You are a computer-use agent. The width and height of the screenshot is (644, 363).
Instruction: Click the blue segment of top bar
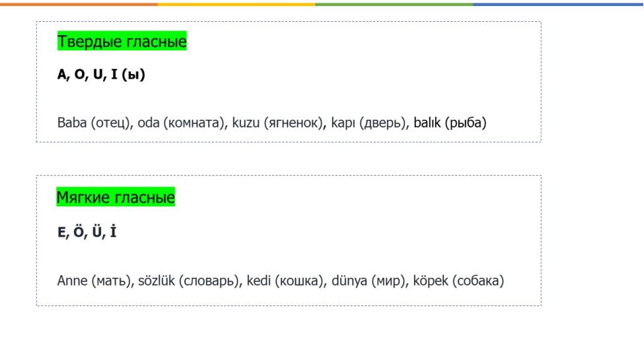(558, 4)
